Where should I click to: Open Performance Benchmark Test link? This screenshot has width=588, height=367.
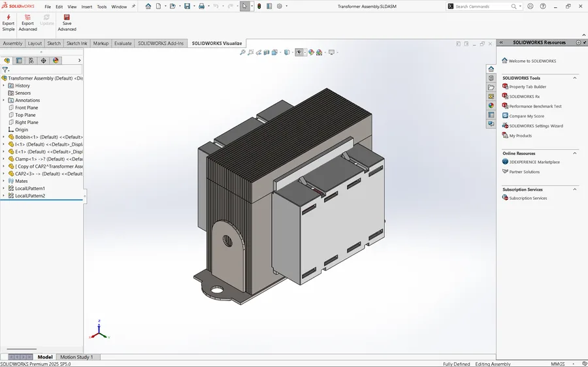tap(535, 106)
